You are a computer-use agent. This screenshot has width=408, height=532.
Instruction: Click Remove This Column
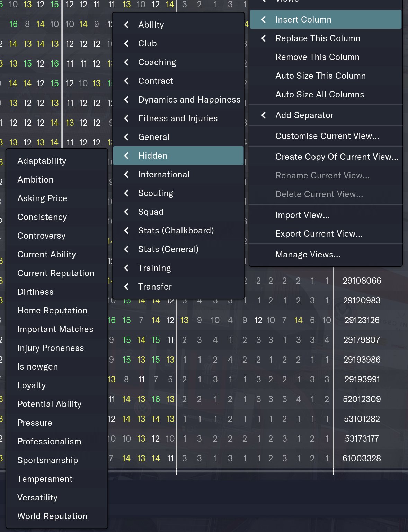[x=317, y=57]
